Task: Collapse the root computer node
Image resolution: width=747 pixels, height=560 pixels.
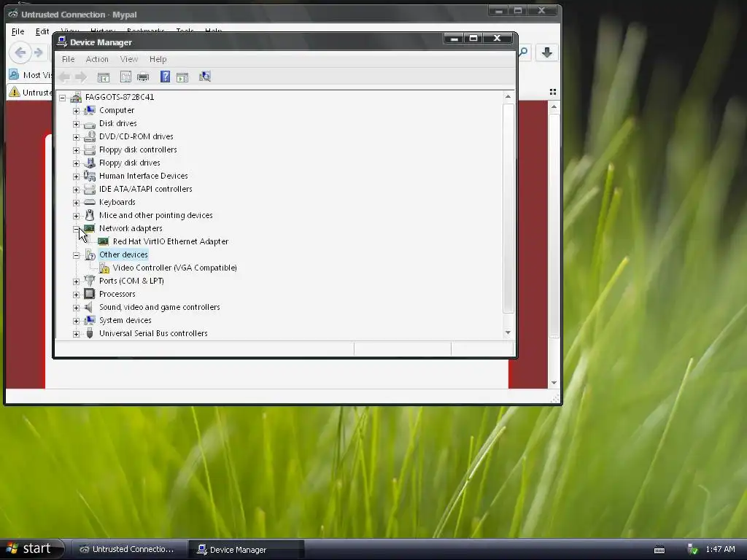Action: [x=63, y=98]
